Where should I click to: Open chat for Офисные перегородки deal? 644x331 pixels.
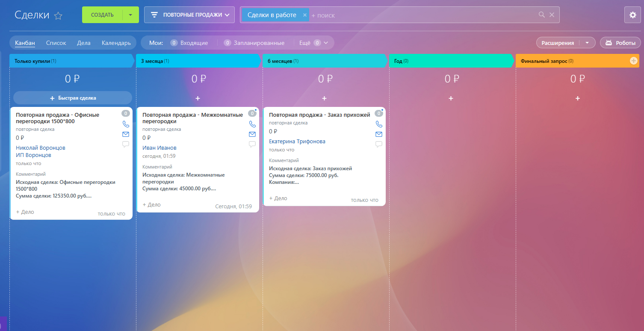(x=126, y=145)
